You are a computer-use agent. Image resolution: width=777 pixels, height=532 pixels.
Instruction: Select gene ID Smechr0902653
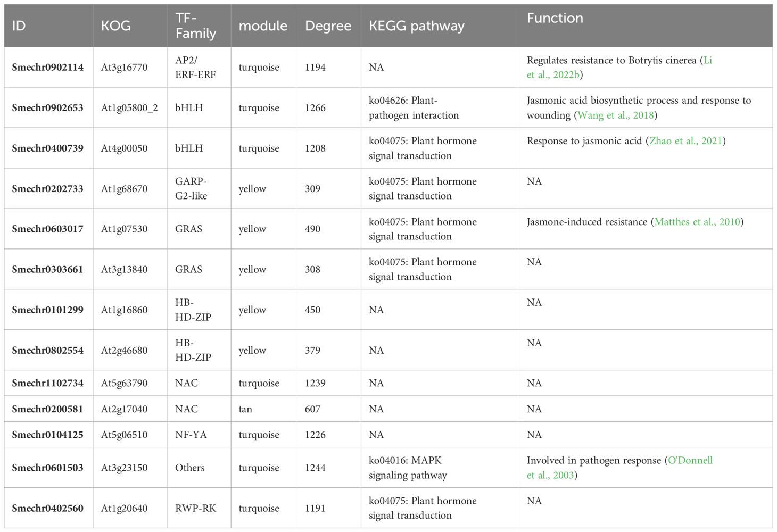click(x=48, y=108)
